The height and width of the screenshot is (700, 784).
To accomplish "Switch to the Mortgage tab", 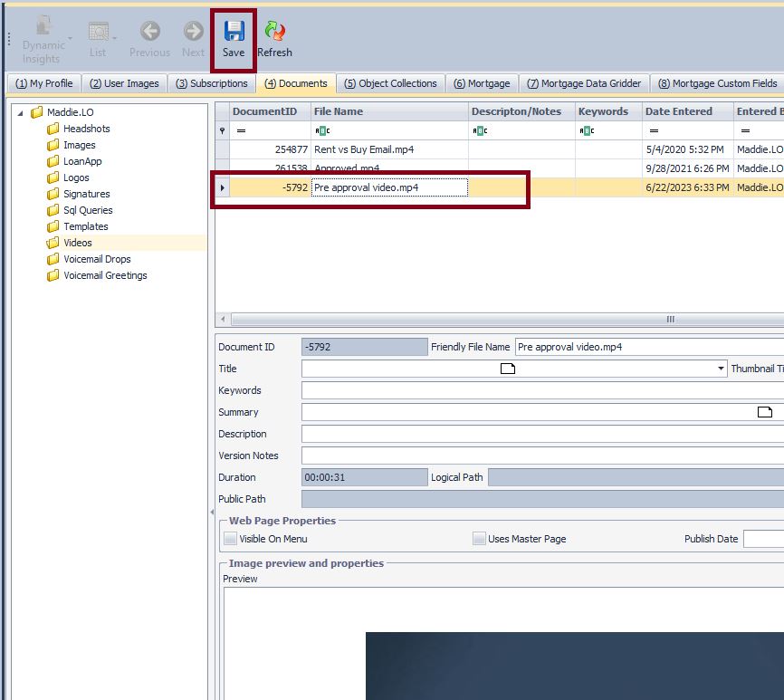I will 483,82.
